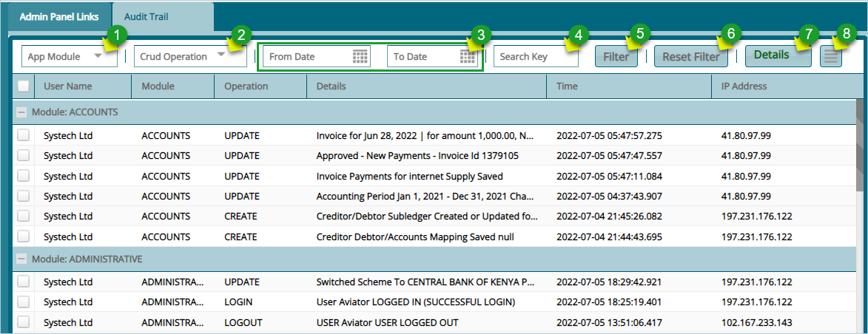Click the IP address 102.167.233.143
Viewport: 868px width, 334px height.
pyautogui.click(x=757, y=322)
